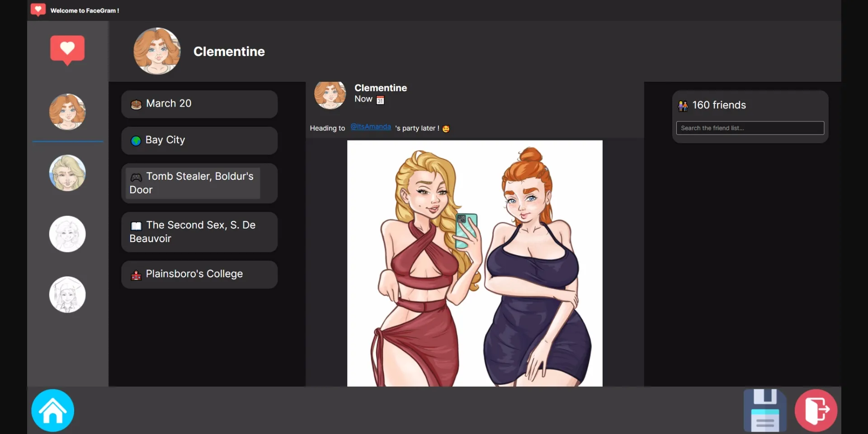868x434 pixels.
Task: Click the school icon next to Plainsboro's College
Action: (136, 275)
